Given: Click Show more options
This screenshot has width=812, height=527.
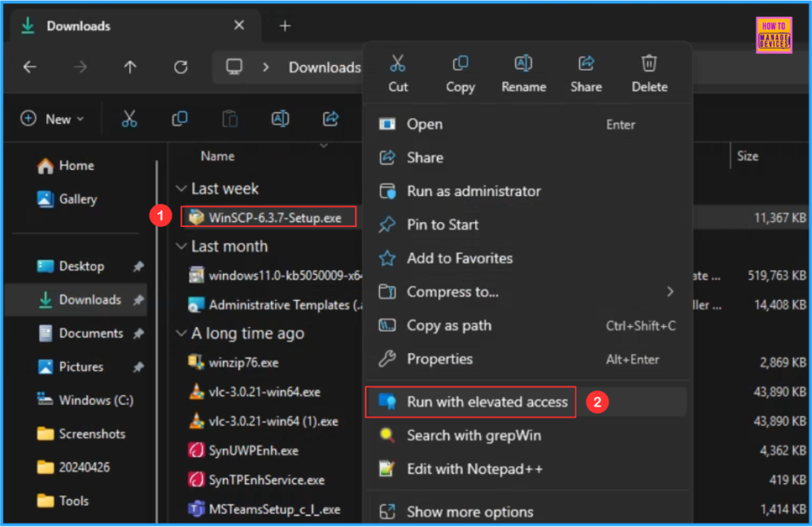Looking at the screenshot, I should click(x=527, y=512).
